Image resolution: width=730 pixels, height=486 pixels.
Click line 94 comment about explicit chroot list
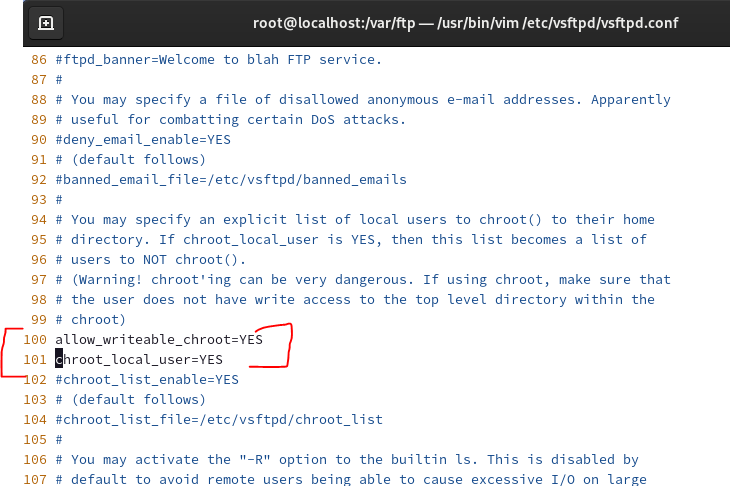[x=355, y=220]
